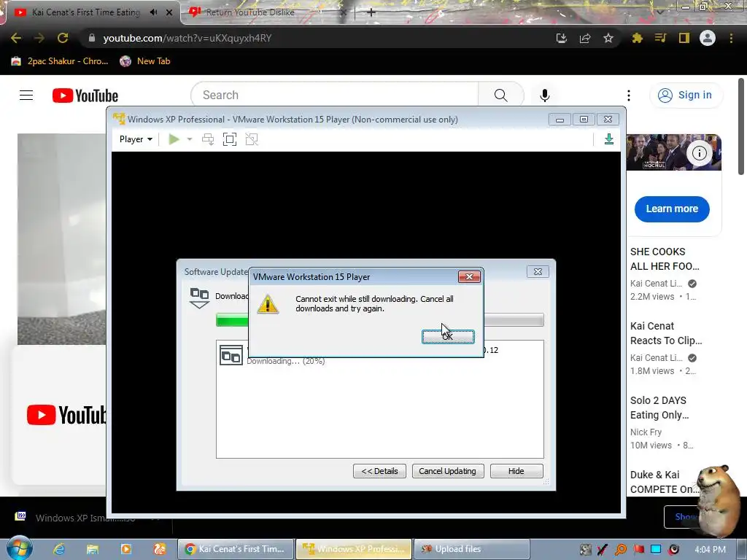
Task: Click the Downloading… (20%) text
Action: [x=286, y=361]
